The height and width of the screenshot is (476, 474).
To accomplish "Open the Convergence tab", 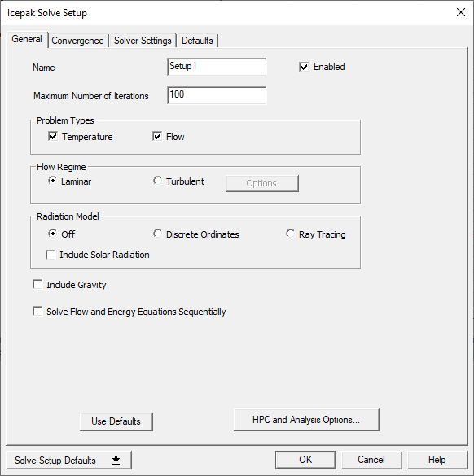I will [77, 41].
